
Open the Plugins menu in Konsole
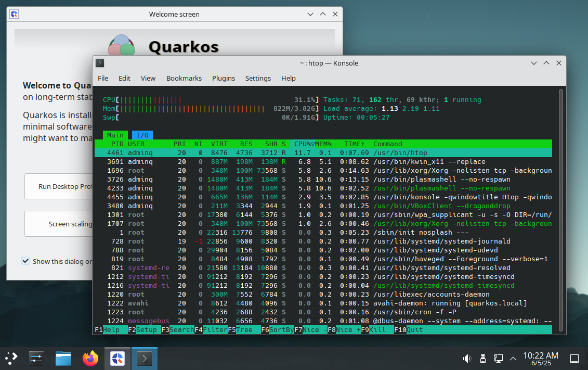[223, 78]
